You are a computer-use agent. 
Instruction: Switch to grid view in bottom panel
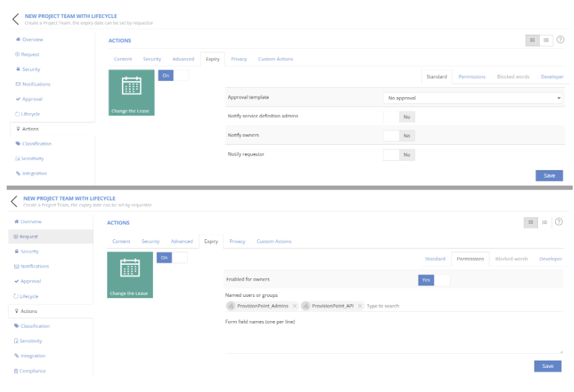pyautogui.click(x=530, y=222)
